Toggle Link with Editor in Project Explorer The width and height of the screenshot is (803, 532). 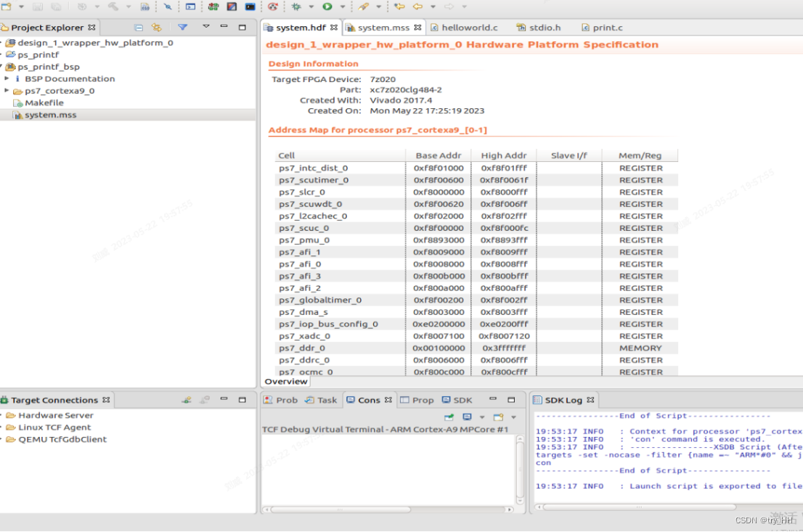click(157, 27)
